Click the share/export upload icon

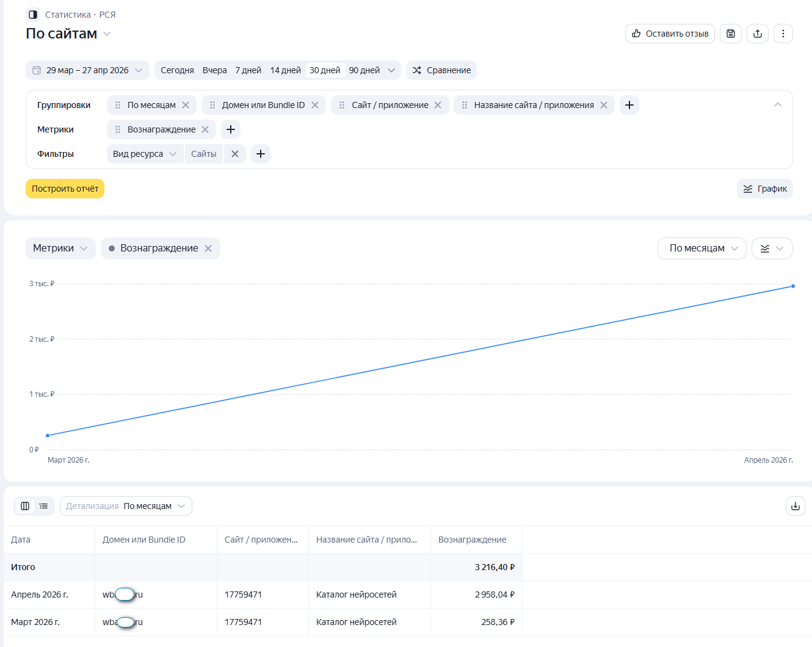pyautogui.click(x=758, y=34)
